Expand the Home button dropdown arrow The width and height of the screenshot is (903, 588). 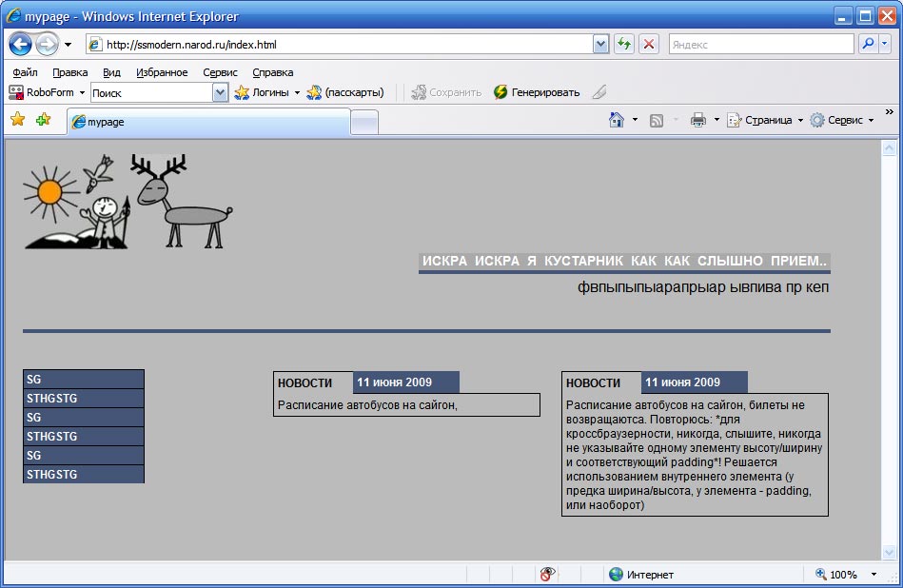635,120
